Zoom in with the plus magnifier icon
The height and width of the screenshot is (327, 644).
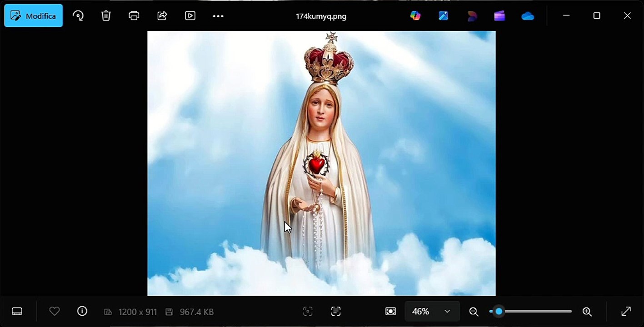587,312
